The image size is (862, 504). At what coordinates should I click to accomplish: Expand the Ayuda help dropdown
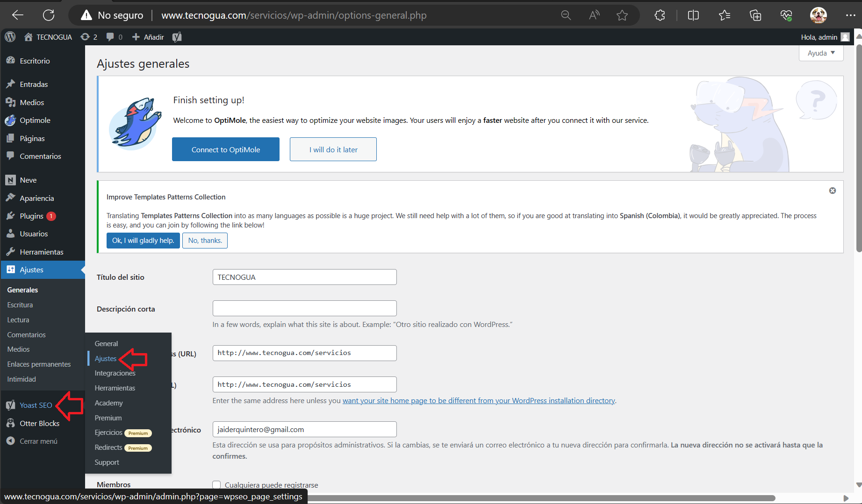click(x=821, y=53)
